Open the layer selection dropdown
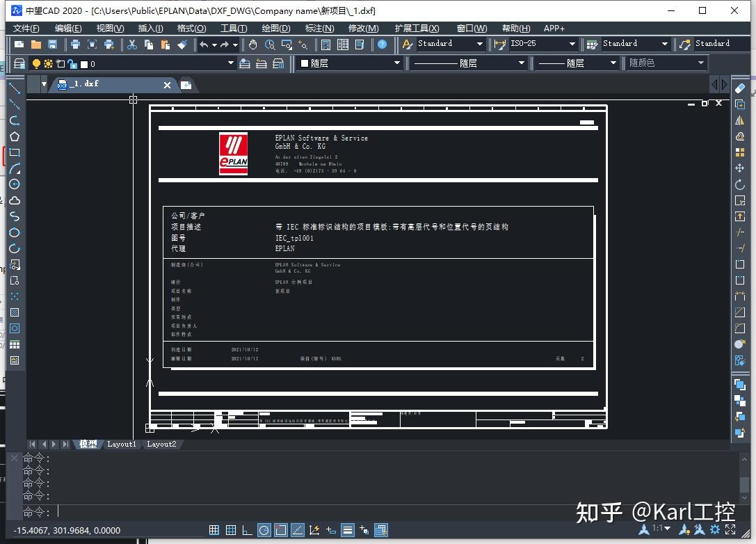The height and width of the screenshot is (544, 756). tap(230, 62)
